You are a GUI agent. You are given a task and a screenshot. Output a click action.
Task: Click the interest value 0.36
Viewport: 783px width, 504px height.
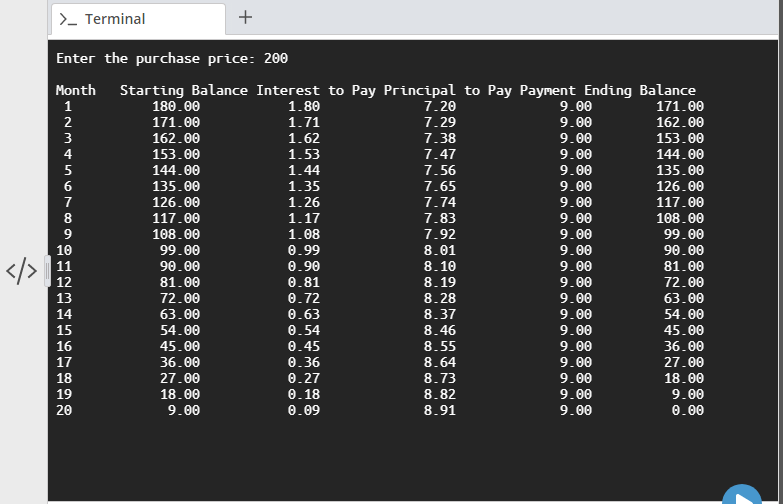tap(304, 362)
